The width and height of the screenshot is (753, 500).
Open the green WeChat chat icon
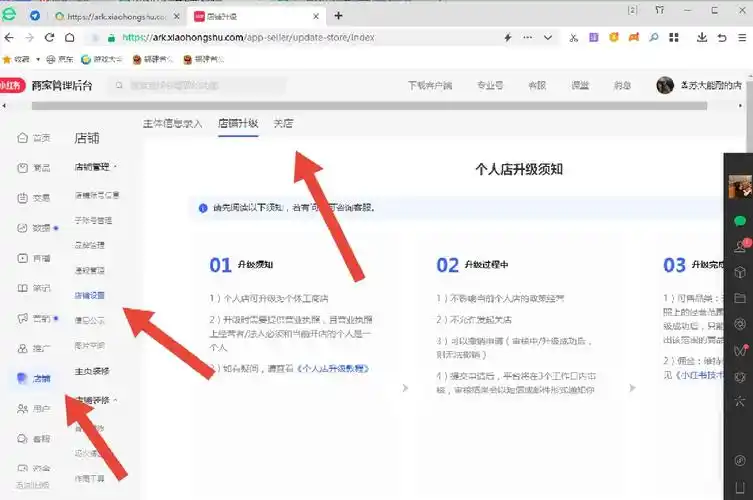pos(740,220)
